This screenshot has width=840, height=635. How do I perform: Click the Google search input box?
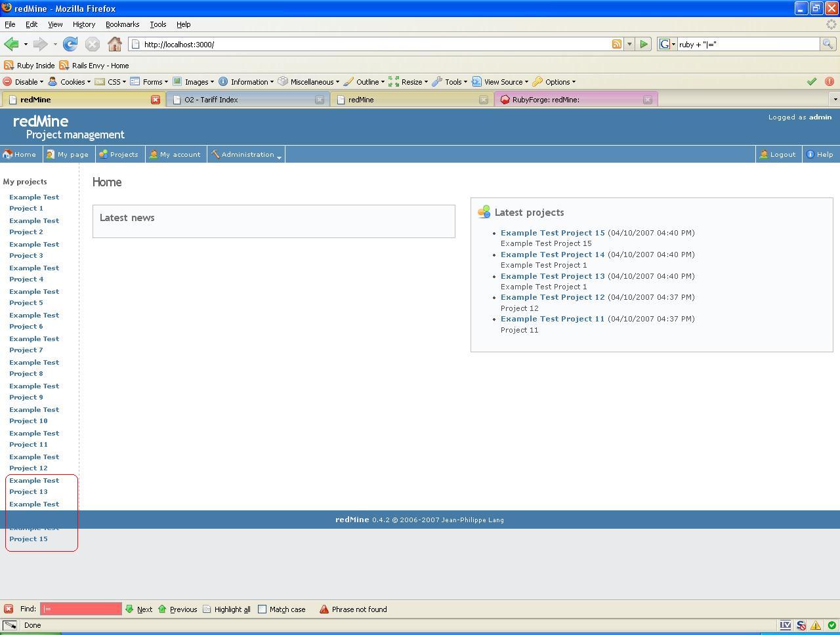pos(748,44)
